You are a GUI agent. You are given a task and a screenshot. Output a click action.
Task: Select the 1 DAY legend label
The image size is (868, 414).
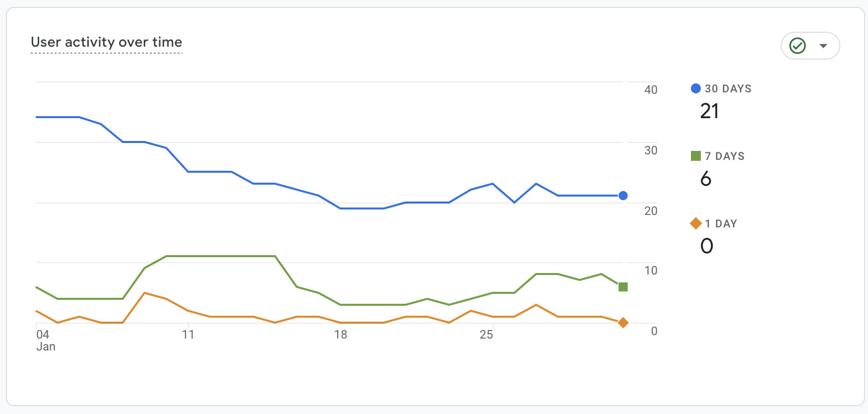pos(721,223)
